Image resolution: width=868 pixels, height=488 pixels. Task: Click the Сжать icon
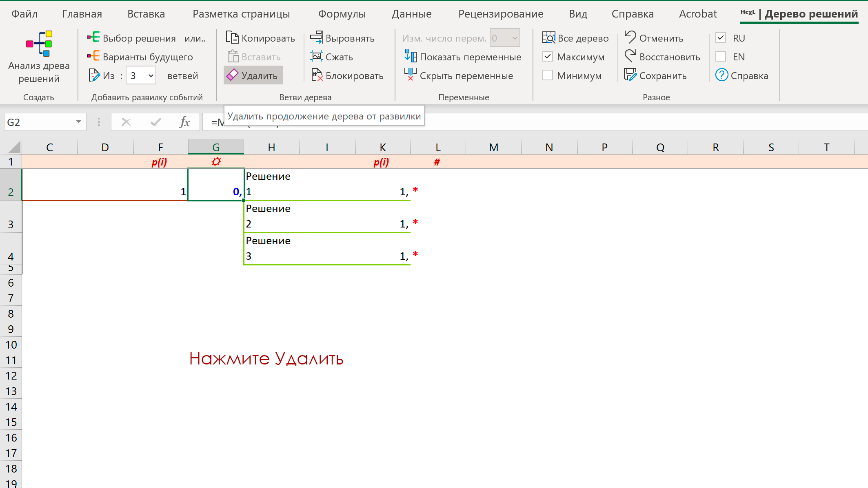click(x=316, y=56)
